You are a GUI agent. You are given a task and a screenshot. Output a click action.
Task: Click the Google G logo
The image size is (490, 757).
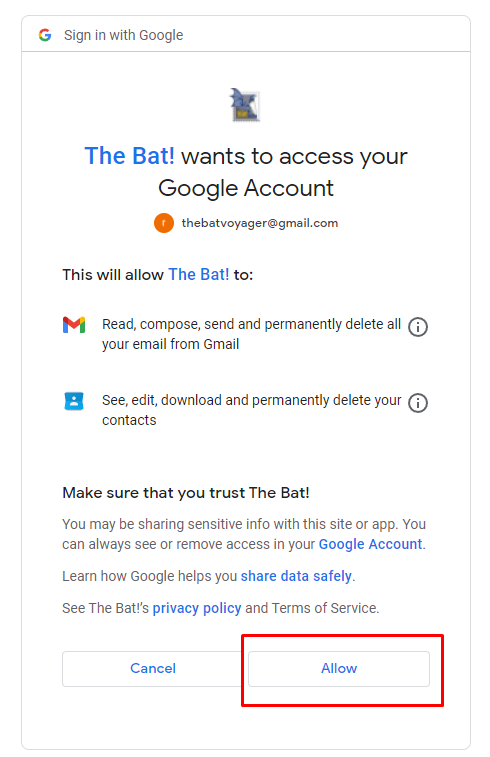[45, 35]
